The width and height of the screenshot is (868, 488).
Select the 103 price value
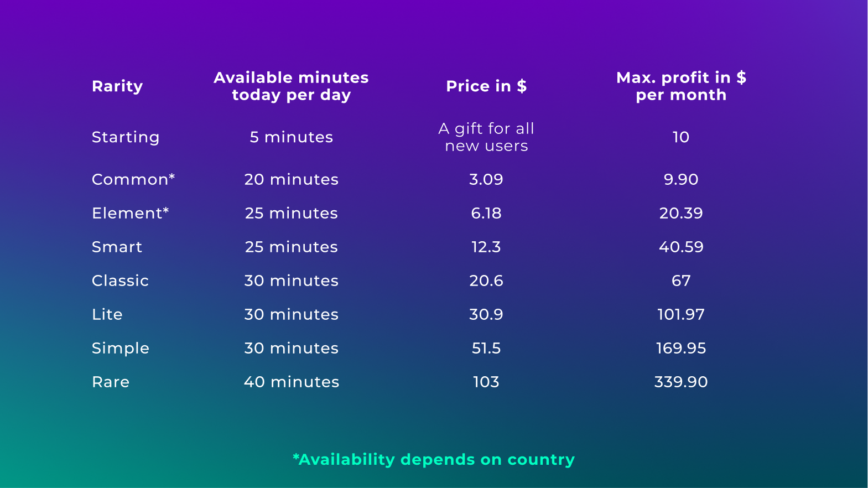[x=486, y=382]
